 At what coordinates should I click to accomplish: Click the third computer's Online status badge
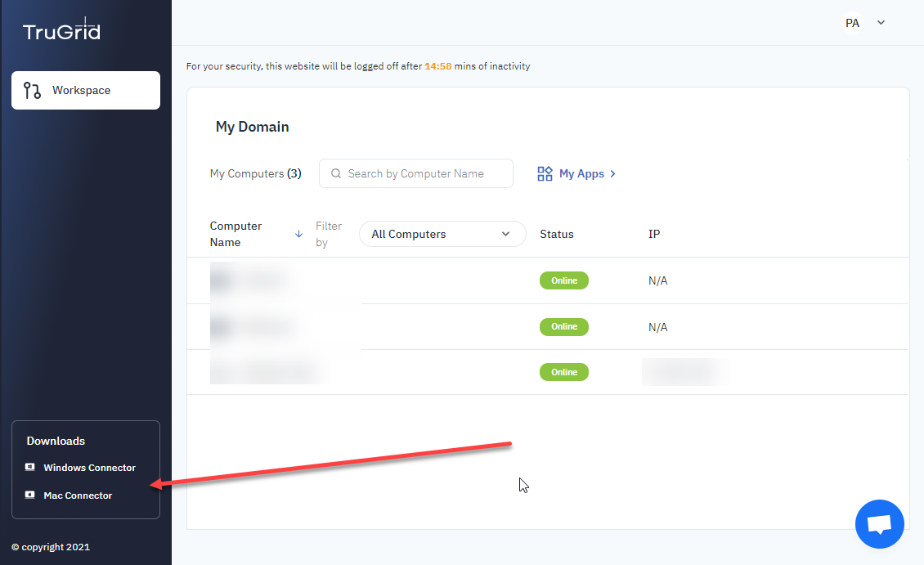564,372
